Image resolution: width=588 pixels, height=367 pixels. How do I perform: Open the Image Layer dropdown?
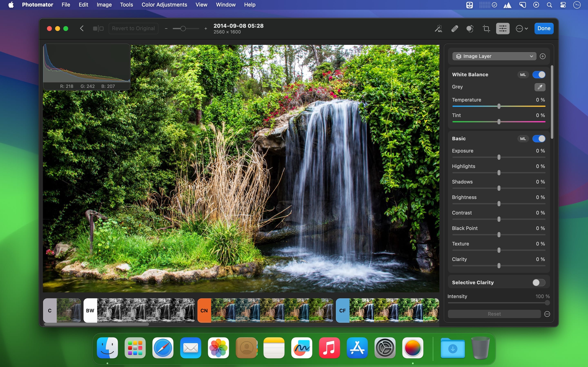(494, 56)
